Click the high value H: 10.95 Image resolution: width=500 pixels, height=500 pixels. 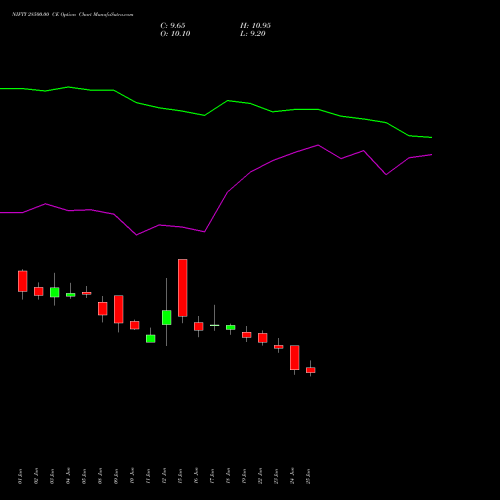point(255,26)
